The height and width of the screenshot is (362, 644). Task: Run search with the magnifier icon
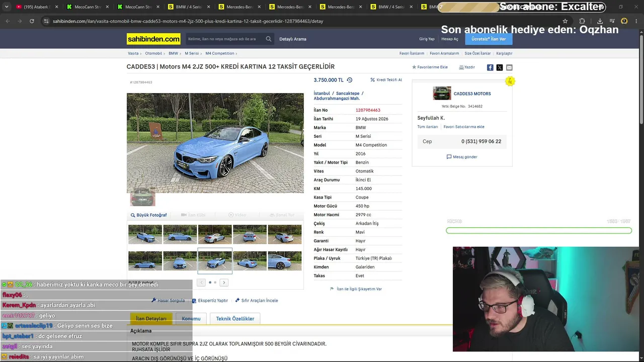[x=269, y=39]
